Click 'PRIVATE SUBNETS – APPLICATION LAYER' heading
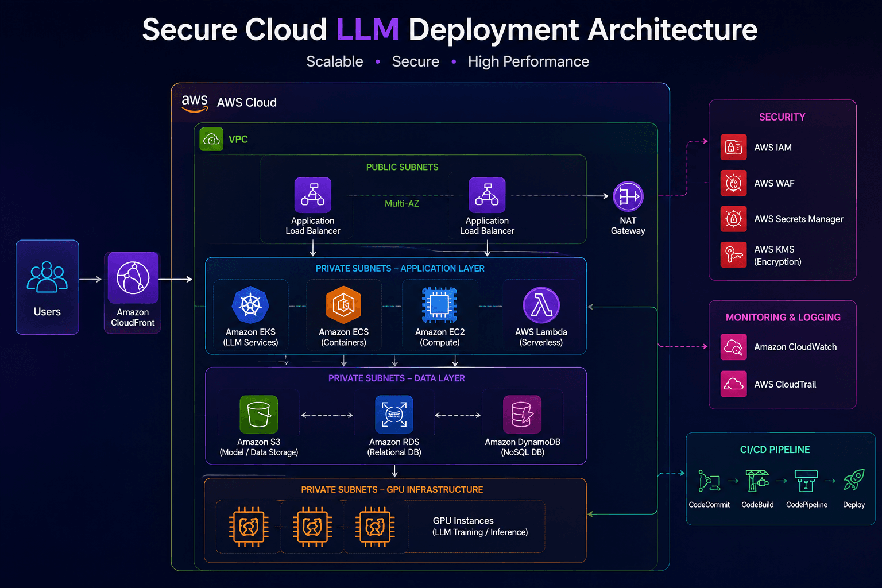Image resolution: width=882 pixels, height=588 pixels. pos(400,269)
